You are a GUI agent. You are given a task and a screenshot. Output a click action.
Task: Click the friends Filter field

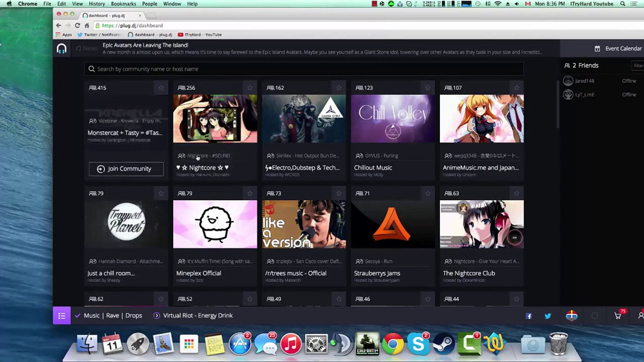(x=637, y=66)
